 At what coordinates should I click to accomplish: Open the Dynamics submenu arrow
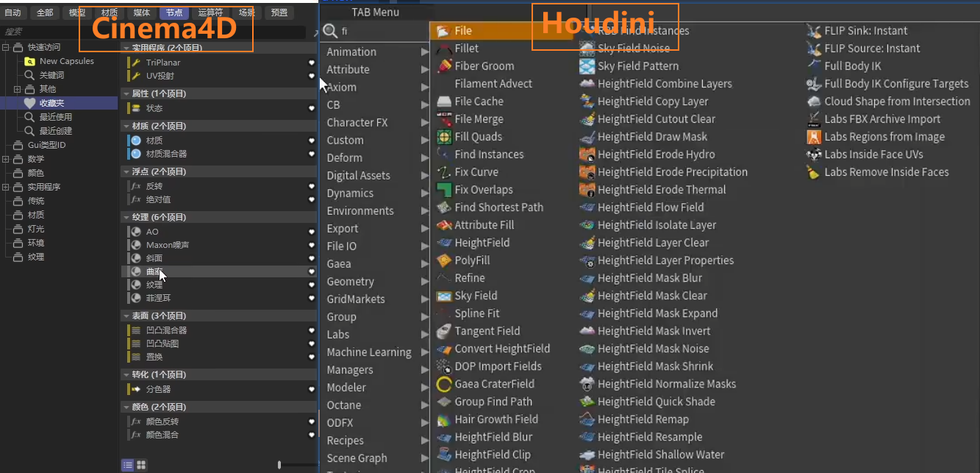coord(424,193)
